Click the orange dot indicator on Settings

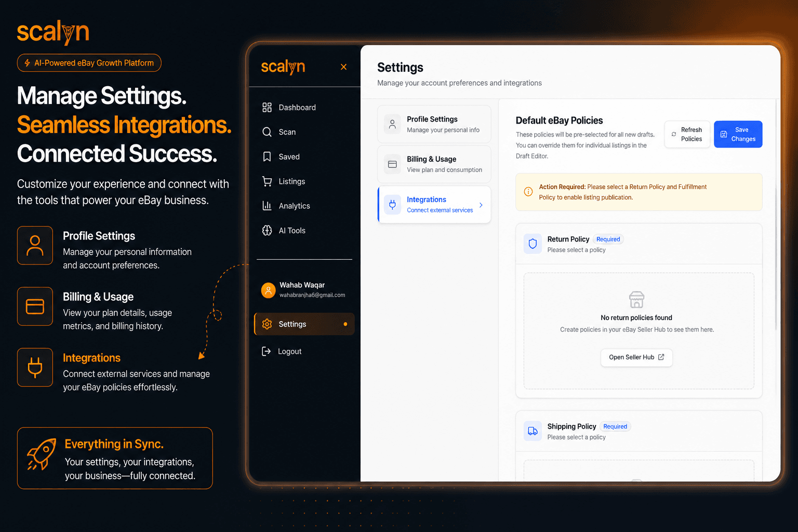[x=345, y=324]
